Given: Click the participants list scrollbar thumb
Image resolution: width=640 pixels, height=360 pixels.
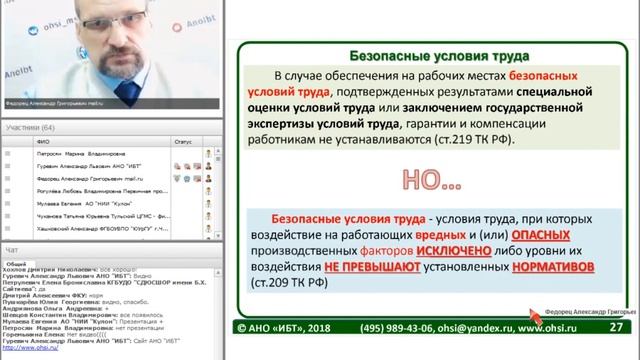Looking at the screenshot, I should [218, 160].
